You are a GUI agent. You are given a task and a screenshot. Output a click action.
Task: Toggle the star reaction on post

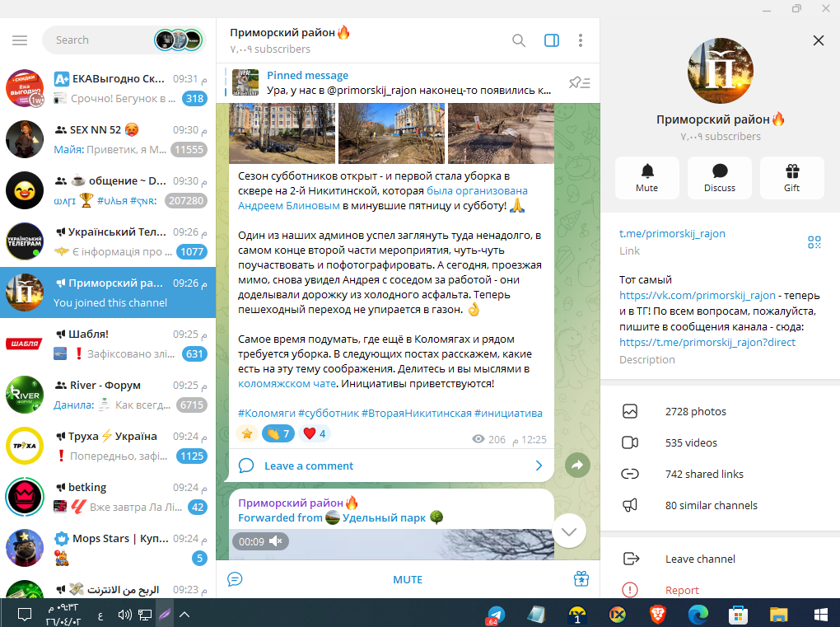point(247,433)
